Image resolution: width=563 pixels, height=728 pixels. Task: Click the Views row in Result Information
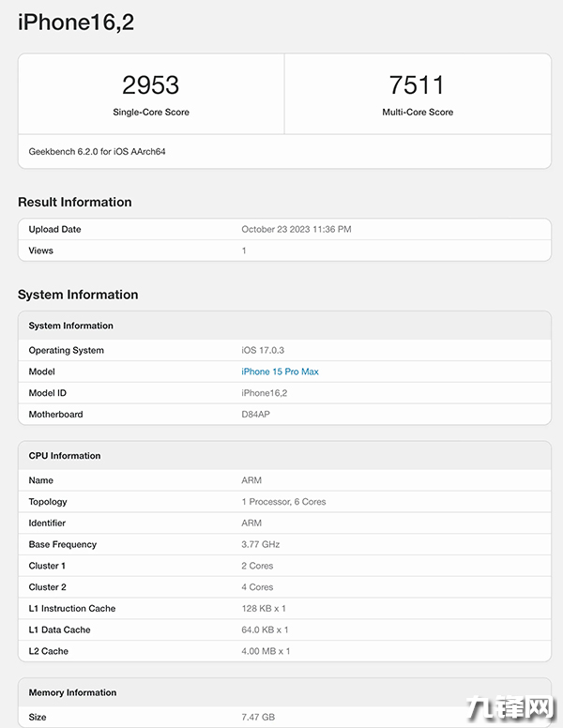[x=41, y=250]
